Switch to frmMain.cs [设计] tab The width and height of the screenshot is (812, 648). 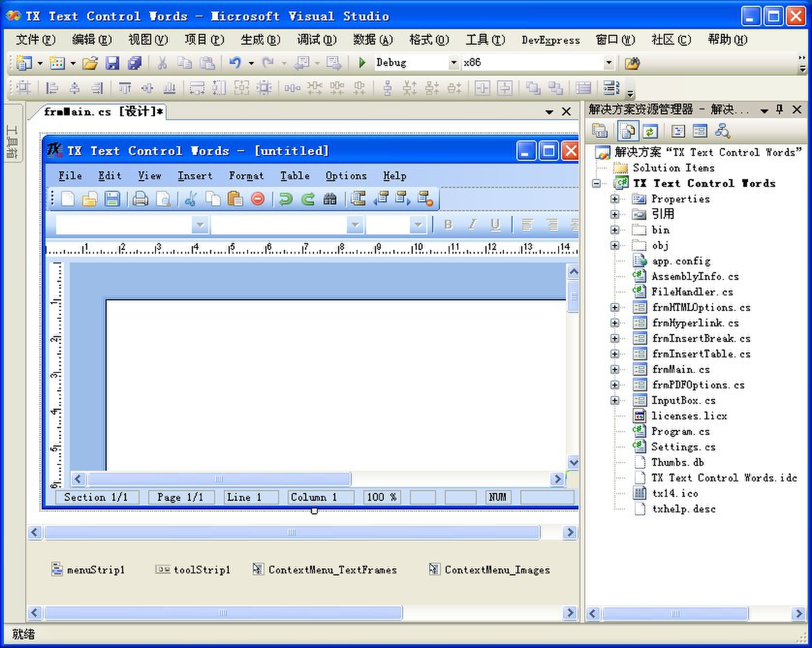103,112
